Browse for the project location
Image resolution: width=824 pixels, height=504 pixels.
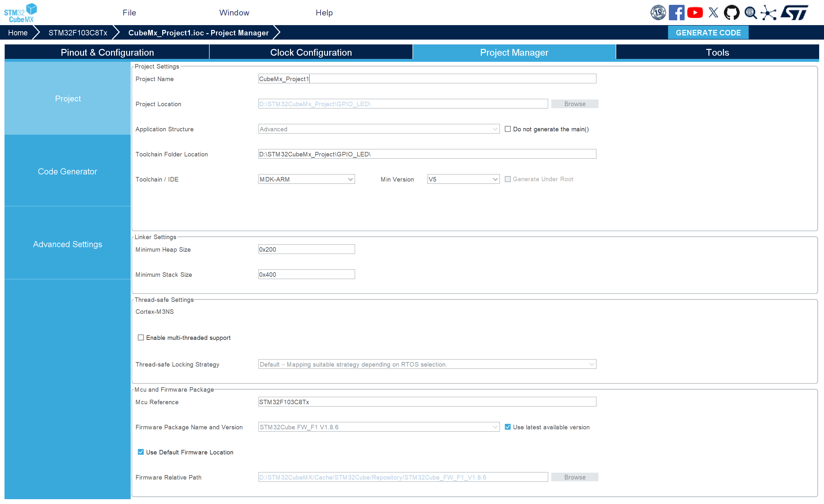575,104
